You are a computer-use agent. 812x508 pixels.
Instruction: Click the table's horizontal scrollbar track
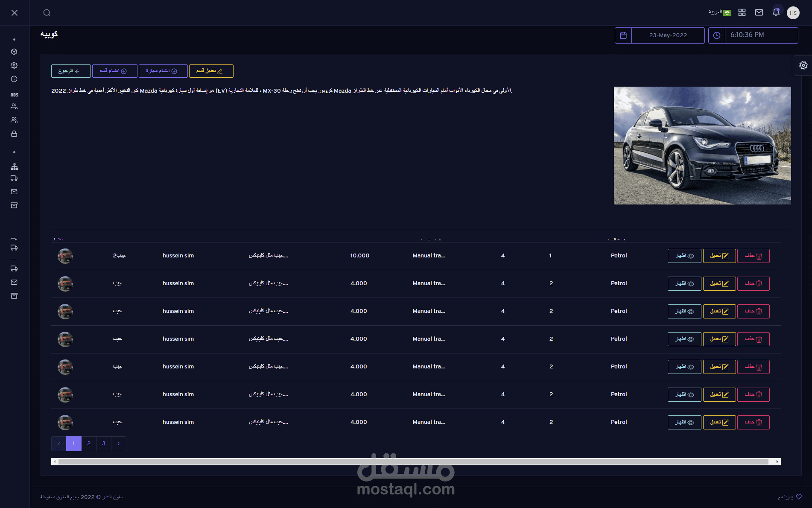click(416, 461)
